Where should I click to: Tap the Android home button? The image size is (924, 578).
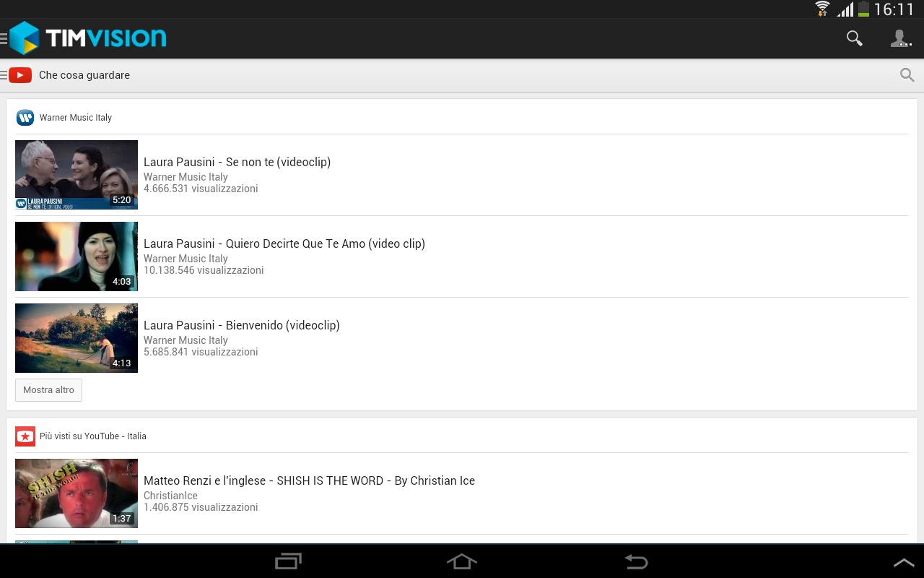coord(462,561)
